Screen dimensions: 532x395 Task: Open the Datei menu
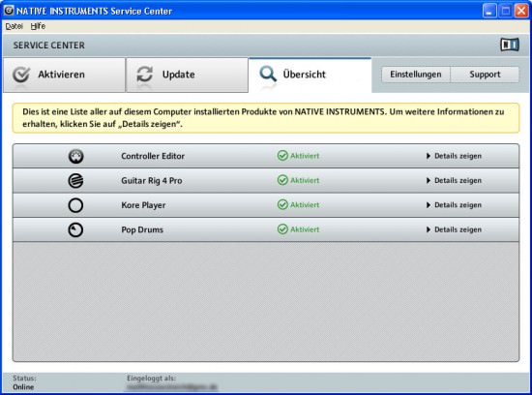pos(14,26)
